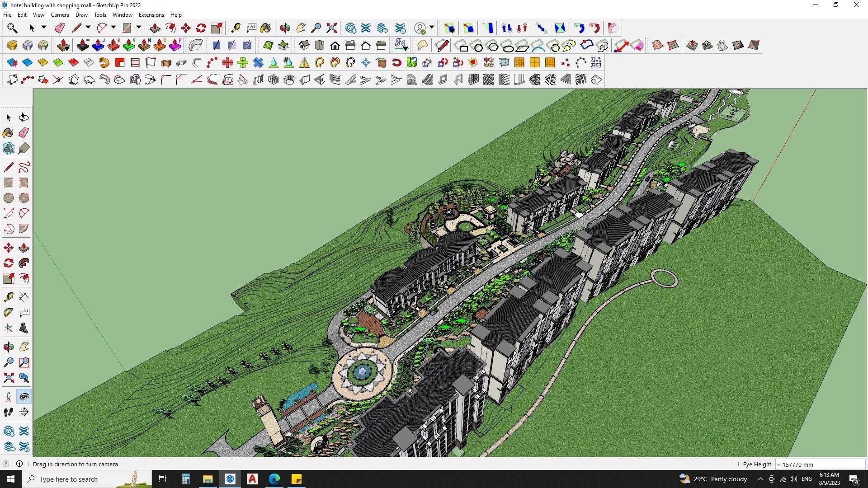Click Zoom Extents in top toolbar
This screenshot has height=488, width=868.
coord(332,28)
